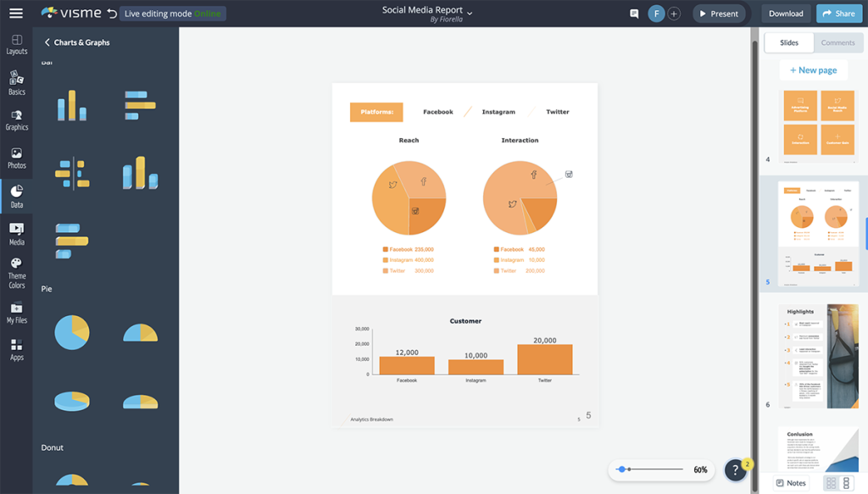Open the Layouts panel in the sidebar
This screenshot has height=494, width=868.
(x=16, y=44)
